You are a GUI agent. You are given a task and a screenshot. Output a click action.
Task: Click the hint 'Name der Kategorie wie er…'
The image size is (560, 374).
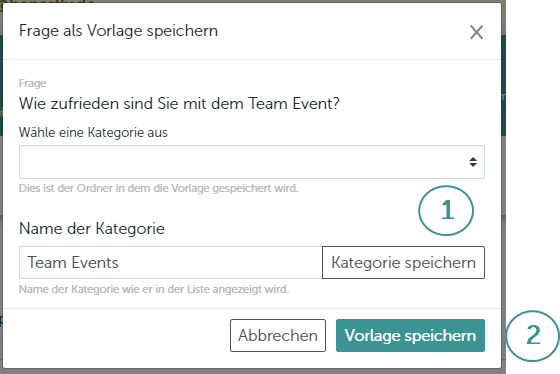154,289
